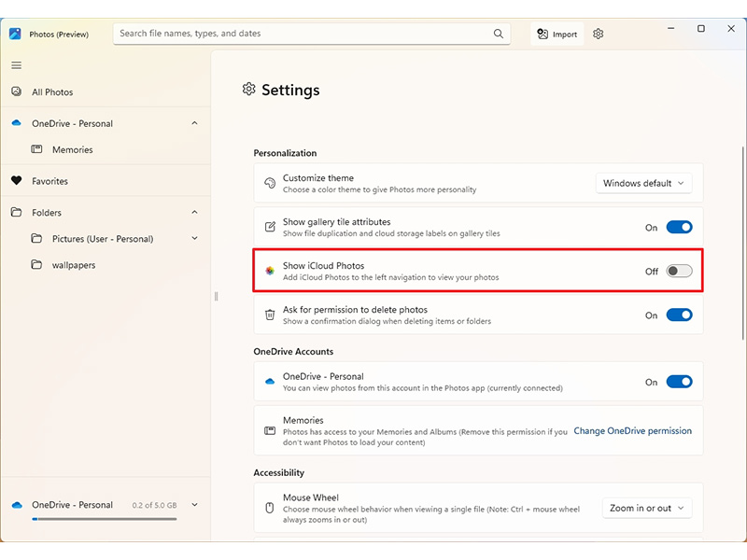Click the Customize theme label
The image size is (747, 560).
point(318,177)
